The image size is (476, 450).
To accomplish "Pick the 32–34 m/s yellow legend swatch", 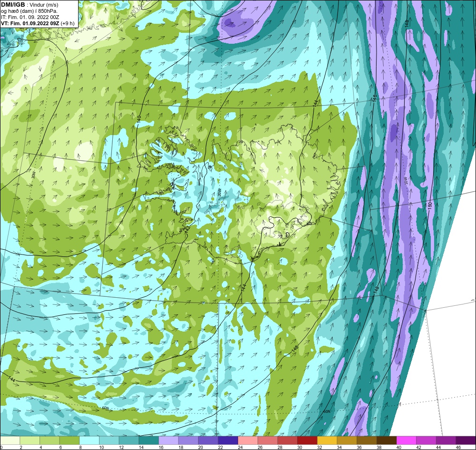I will 327,440.
